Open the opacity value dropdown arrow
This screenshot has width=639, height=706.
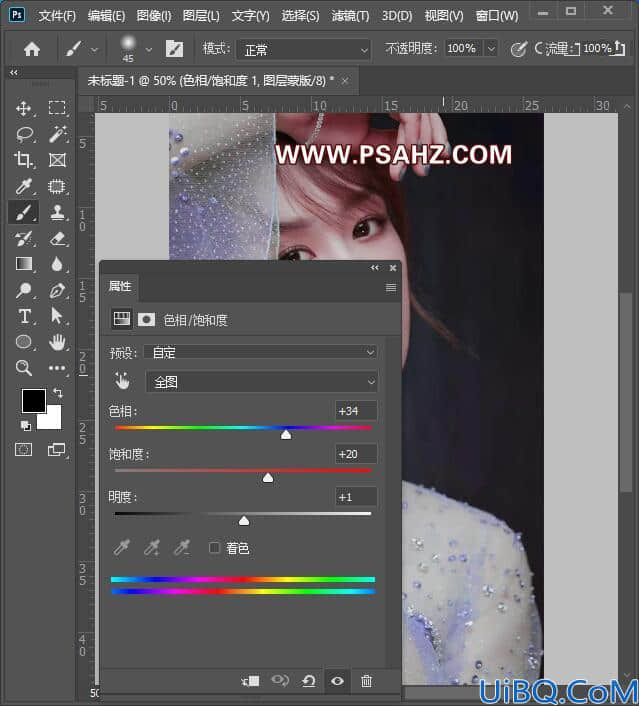(491, 48)
